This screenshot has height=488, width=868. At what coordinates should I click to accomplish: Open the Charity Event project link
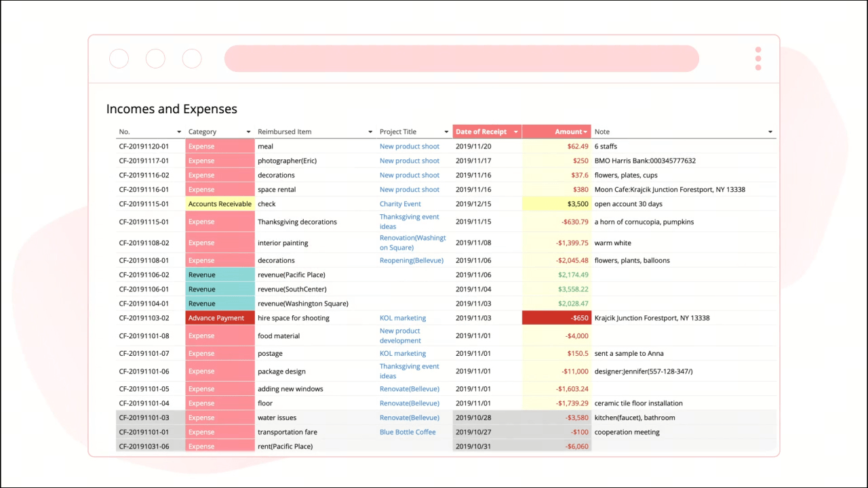click(x=400, y=204)
